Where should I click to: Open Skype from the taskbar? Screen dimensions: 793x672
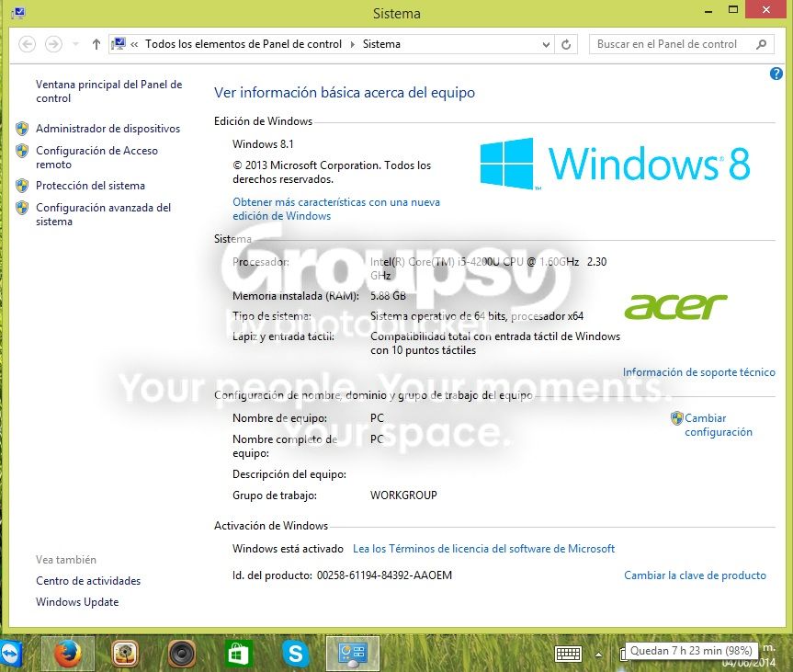tap(295, 654)
